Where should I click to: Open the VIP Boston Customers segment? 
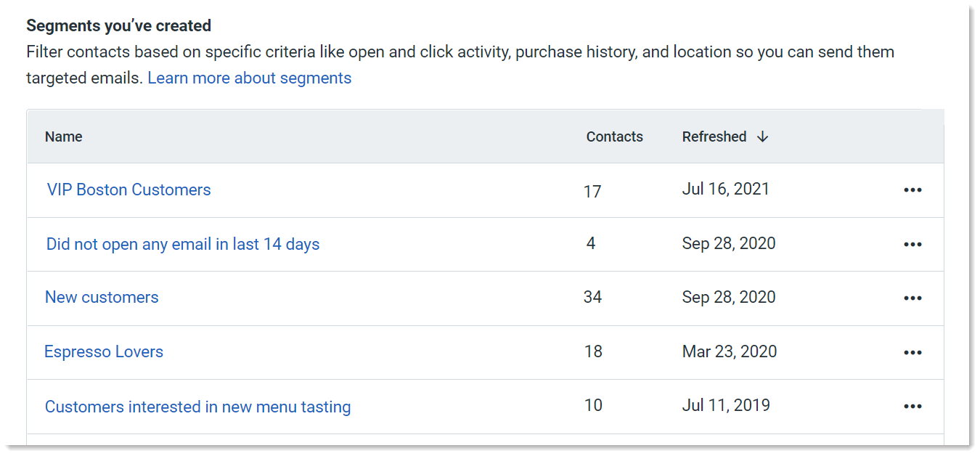coord(129,190)
